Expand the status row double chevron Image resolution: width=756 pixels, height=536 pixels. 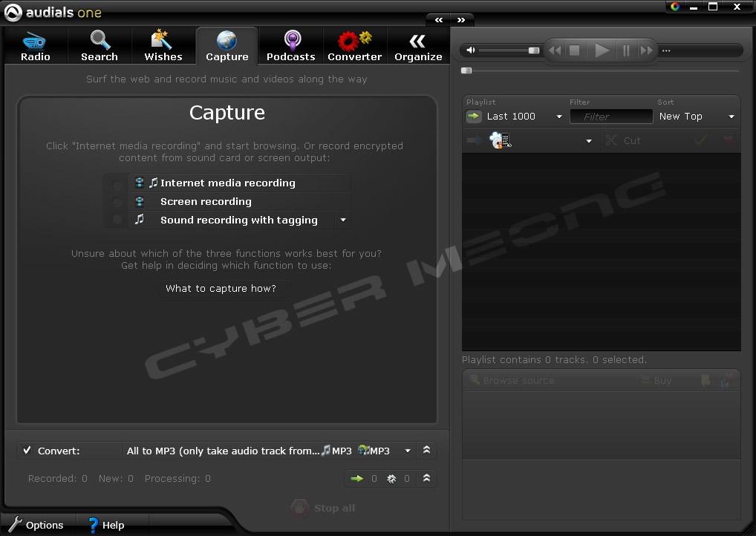pyautogui.click(x=426, y=478)
